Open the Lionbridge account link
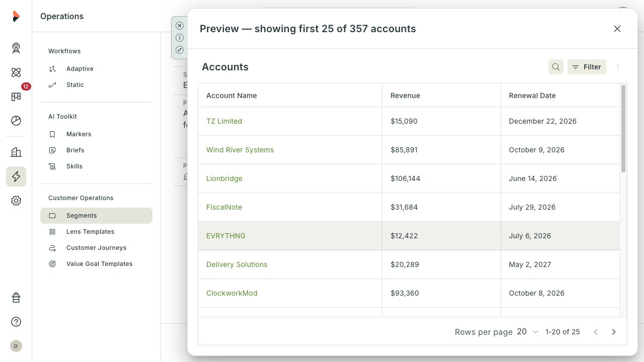 click(x=224, y=178)
